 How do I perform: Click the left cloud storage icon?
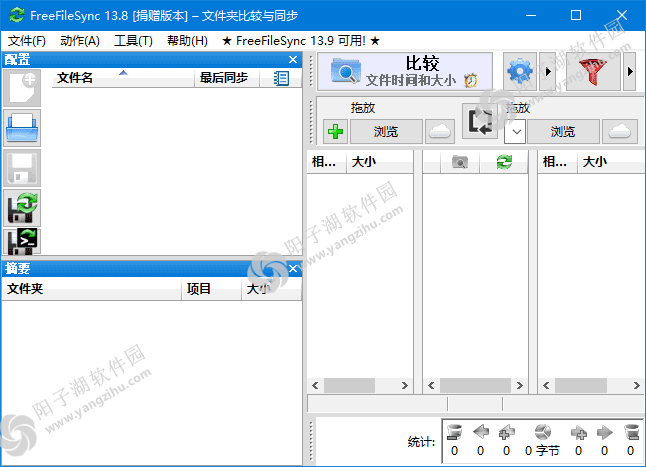(x=440, y=132)
